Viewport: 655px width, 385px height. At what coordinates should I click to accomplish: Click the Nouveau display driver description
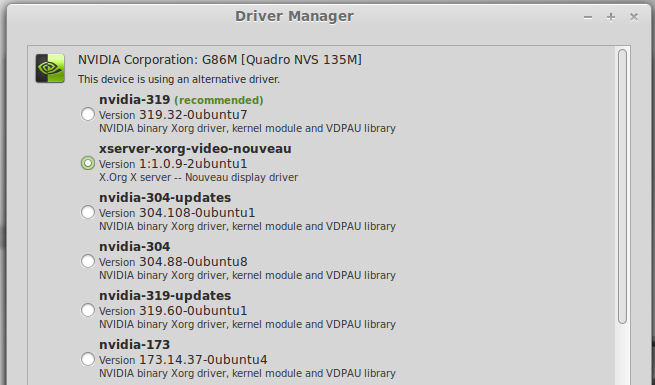(x=198, y=177)
